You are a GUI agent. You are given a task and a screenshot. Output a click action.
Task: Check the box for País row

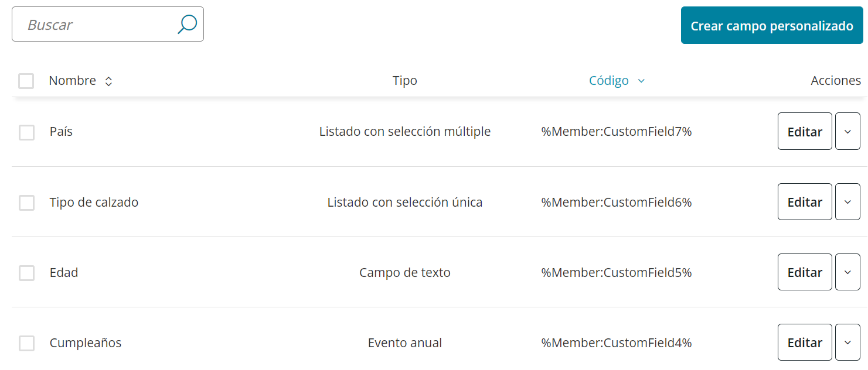click(26, 132)
